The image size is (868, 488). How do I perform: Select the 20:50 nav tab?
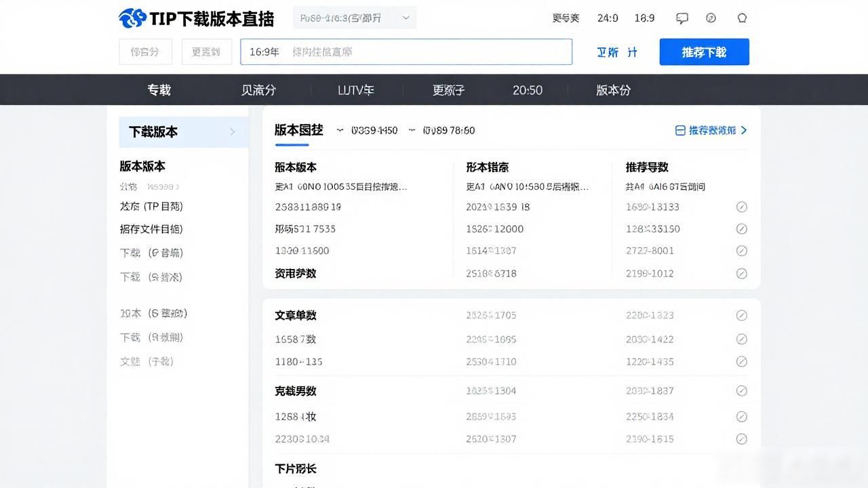coord(528,90)
